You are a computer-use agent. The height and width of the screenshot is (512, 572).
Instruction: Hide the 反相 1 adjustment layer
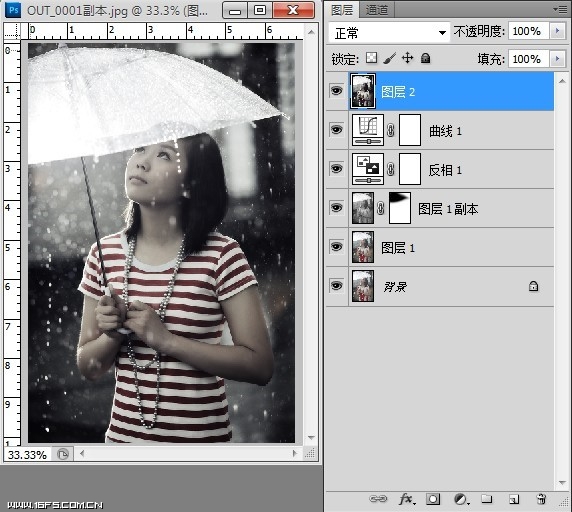[336, 168]
